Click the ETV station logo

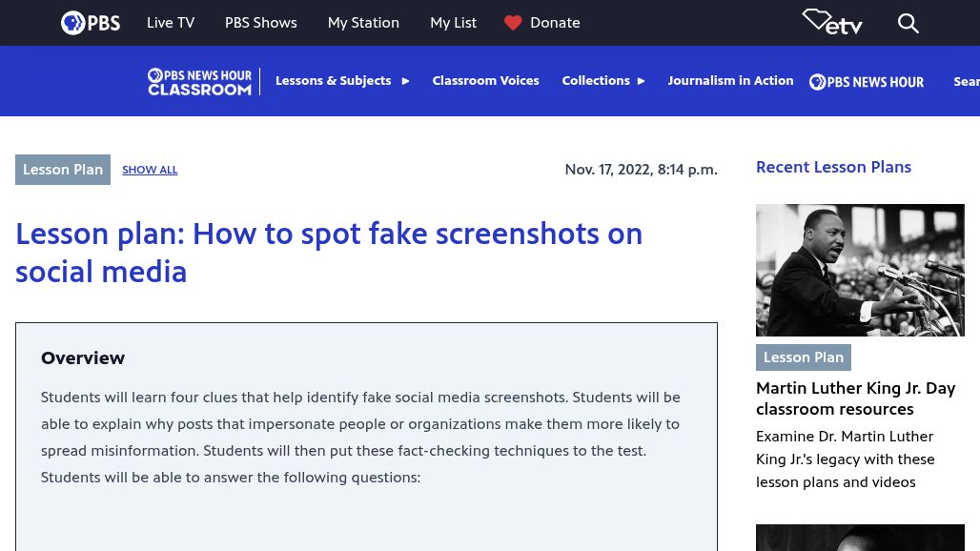pyautogui.click(x=832, y=22)
